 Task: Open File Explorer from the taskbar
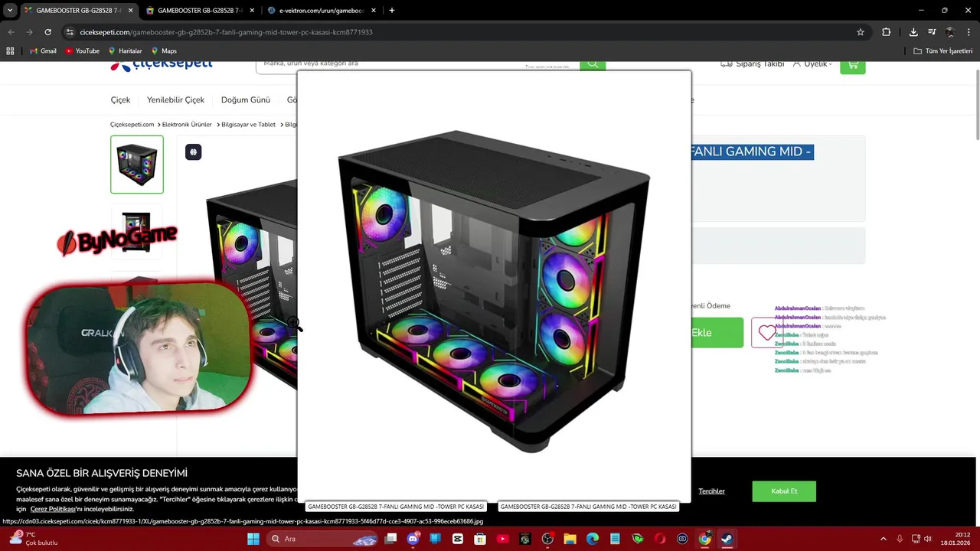pyautogui.click(x=570, y=539)
